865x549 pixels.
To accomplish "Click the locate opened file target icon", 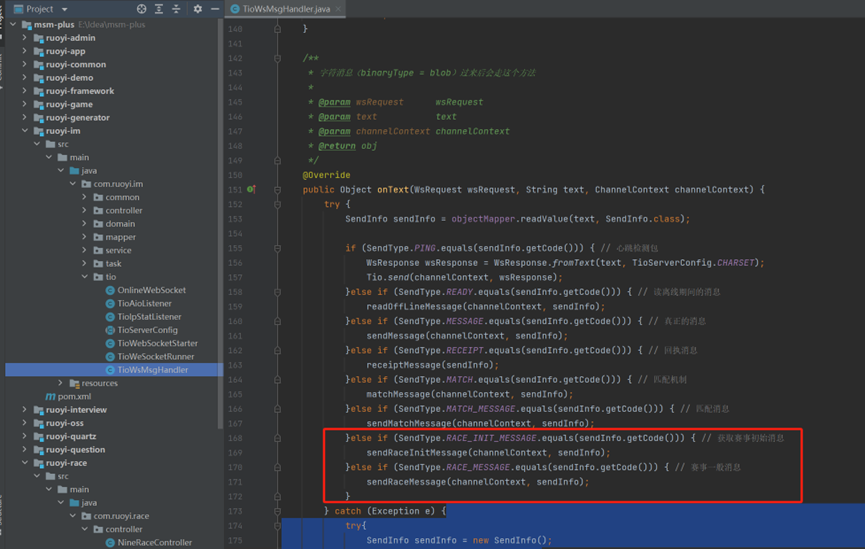I will (141, 9).
